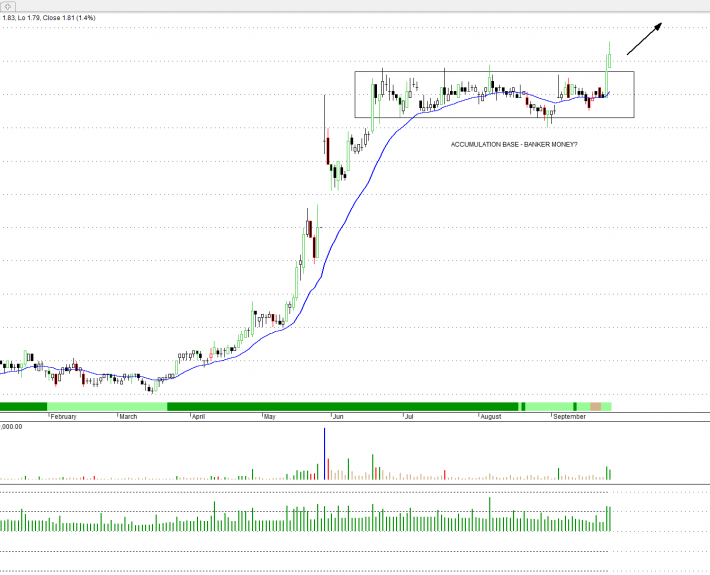Click the 000.00 volume axis label
The width and height of the screenshot is (710, 575).
coord(13,427)
